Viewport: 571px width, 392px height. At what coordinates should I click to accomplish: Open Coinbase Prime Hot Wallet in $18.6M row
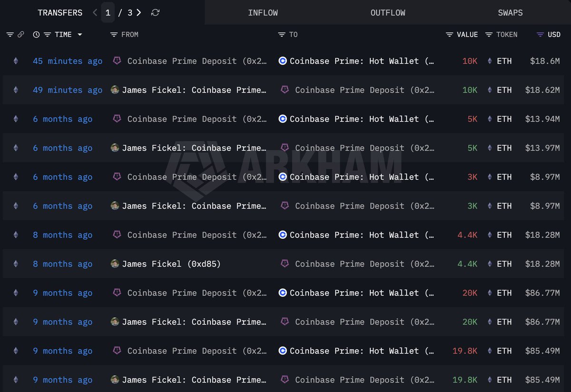coord(362,61)
